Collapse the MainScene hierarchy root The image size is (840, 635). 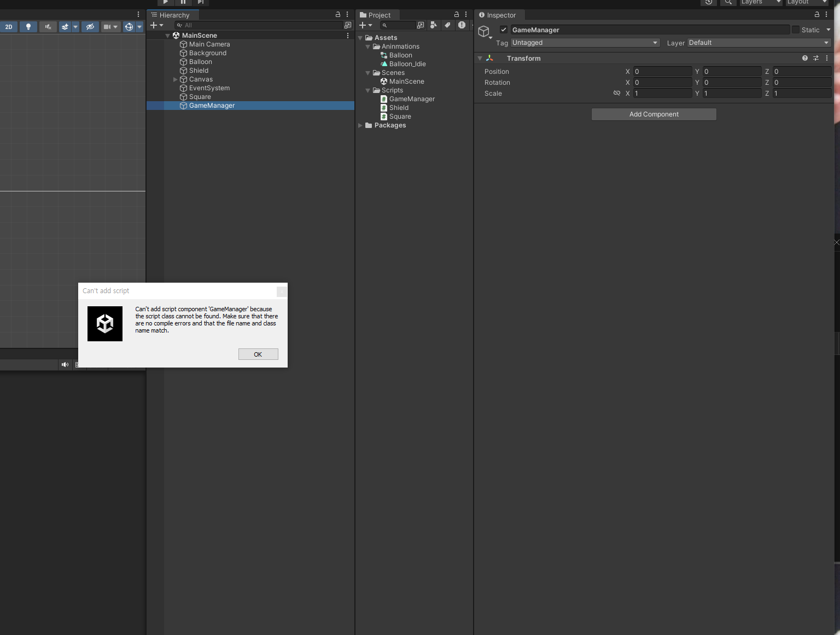point(167,36)
